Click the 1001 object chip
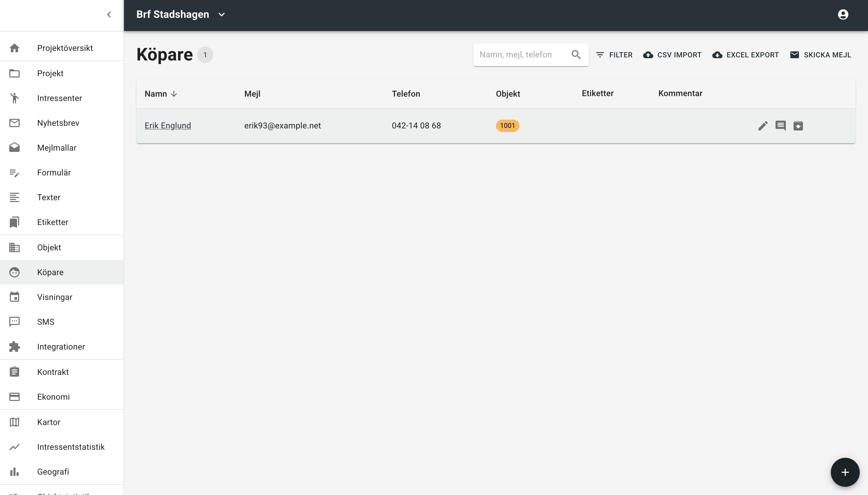This screenshot has width=868, height=495. click(507, 126)
